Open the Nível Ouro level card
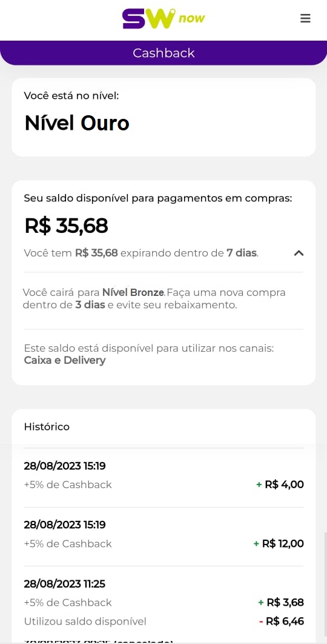The image size is (327, 644). (x=163, y=117)
